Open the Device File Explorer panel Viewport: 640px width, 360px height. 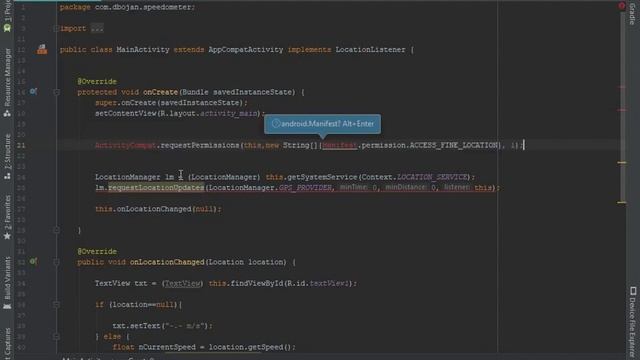click(x=632, y=327)
